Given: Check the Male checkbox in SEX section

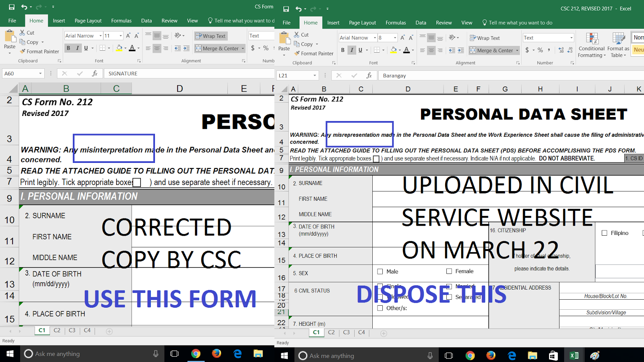Looking at the screenshot, I should coord(380,271).
